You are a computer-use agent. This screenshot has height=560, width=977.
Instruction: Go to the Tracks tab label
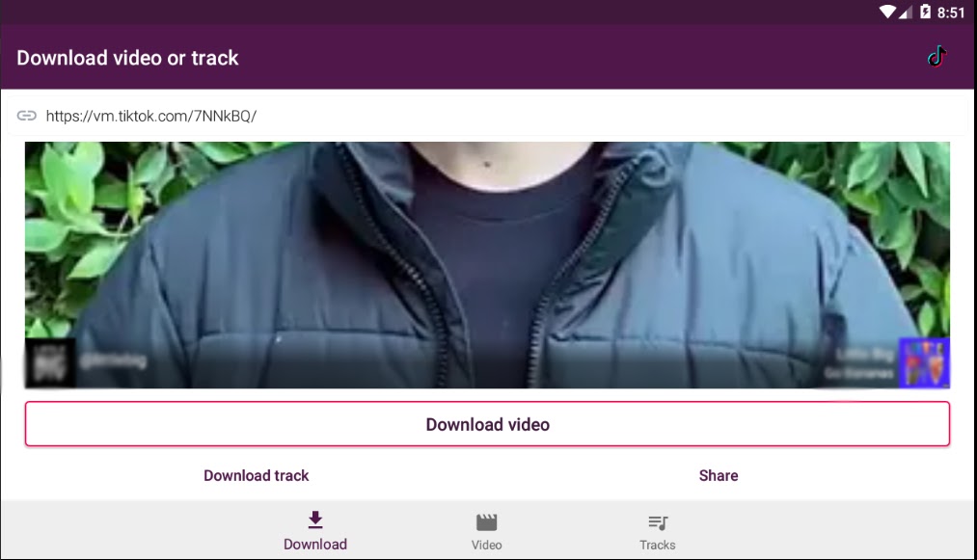pos(658,546)
